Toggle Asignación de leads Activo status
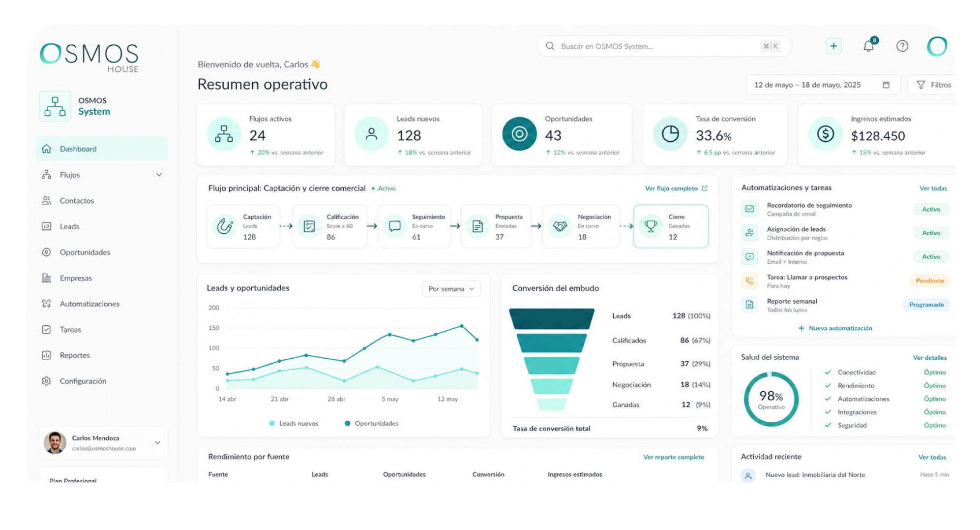980x530 pixels. coord(931,233)
